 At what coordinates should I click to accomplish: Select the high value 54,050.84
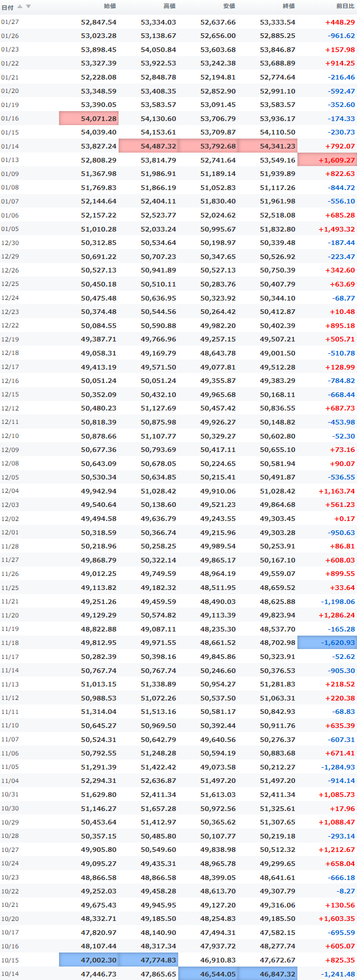click(x=158, y=50)
